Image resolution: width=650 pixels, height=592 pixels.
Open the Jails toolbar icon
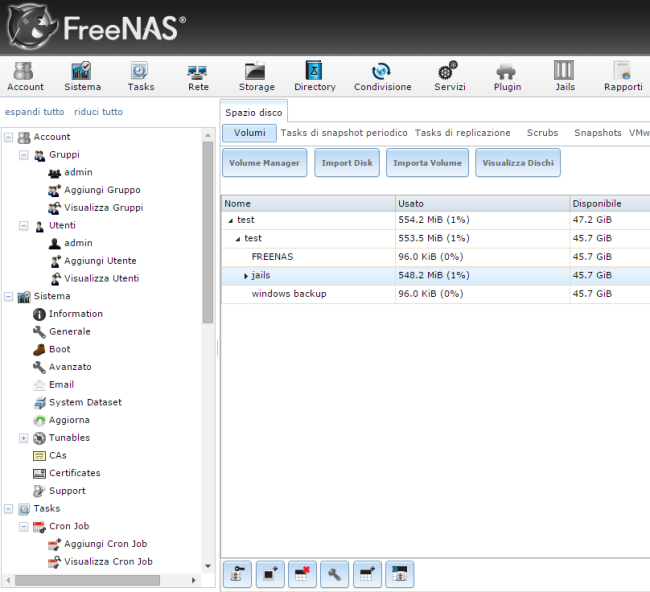[x=565, y=77]
